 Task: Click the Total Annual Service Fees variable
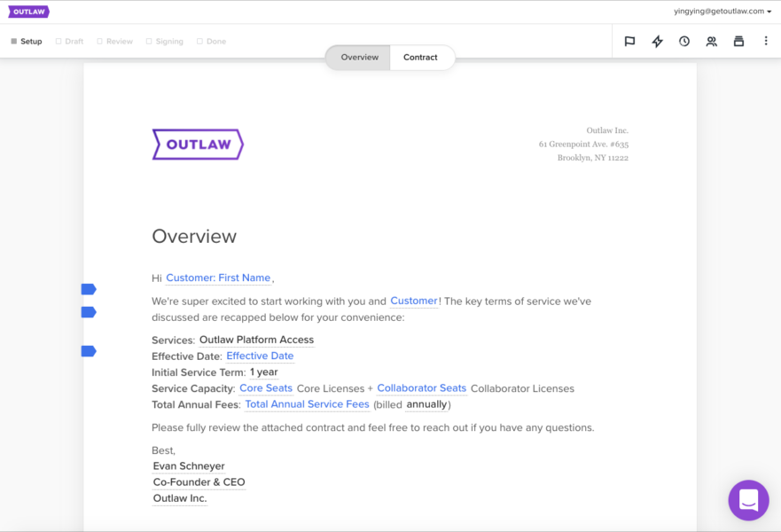pyautogui.click(x=307, y=404)
